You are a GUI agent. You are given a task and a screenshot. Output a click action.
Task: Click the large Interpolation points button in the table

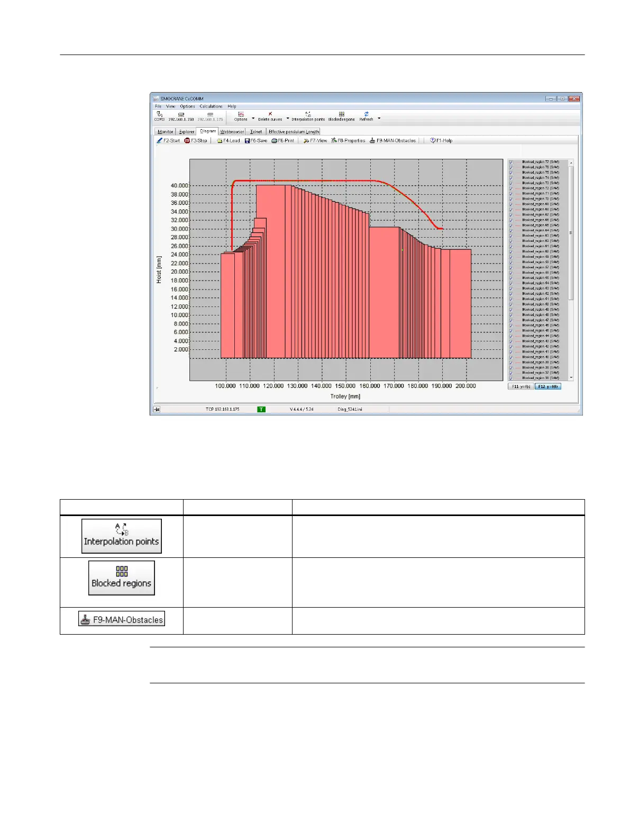click(x=122, y=536)
